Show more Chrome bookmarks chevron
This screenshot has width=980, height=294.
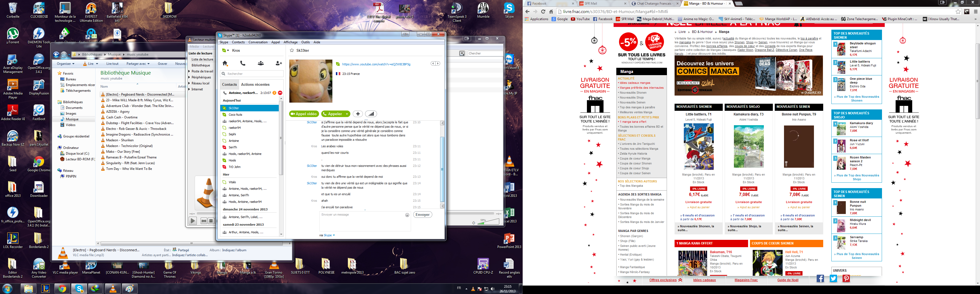[976, 19]
